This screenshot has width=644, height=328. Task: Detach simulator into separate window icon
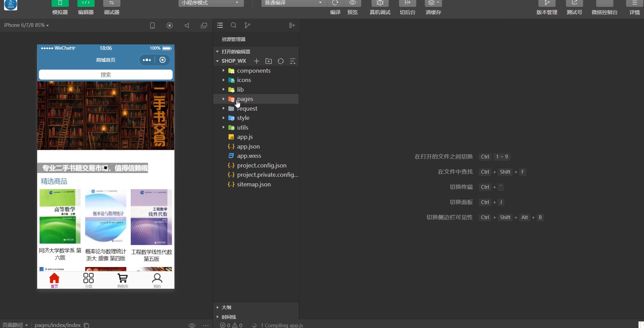click(x=204, y=25)
